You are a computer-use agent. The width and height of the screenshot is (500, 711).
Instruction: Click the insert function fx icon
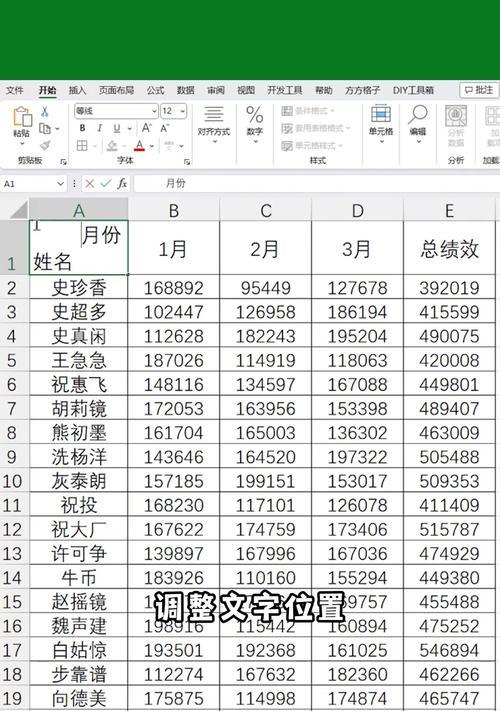[122, 184]
